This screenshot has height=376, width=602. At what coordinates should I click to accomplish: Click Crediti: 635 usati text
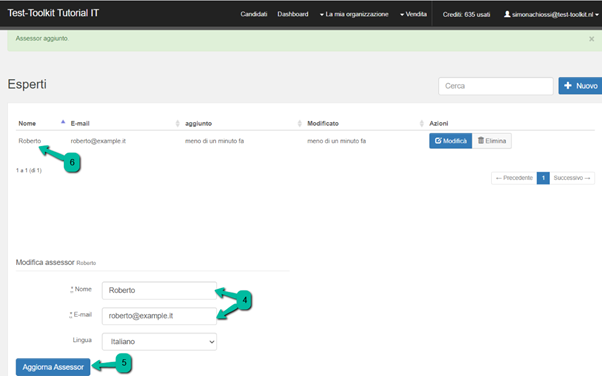click(x=466, y=15)
